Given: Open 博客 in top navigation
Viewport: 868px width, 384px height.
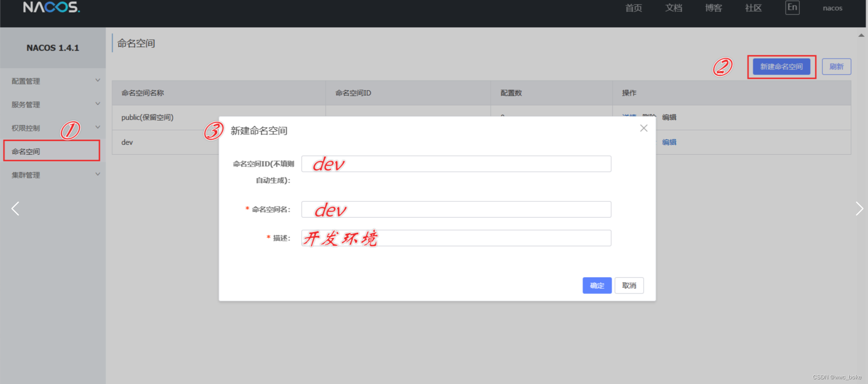Looking at the screenshot, I should (713, 8).
